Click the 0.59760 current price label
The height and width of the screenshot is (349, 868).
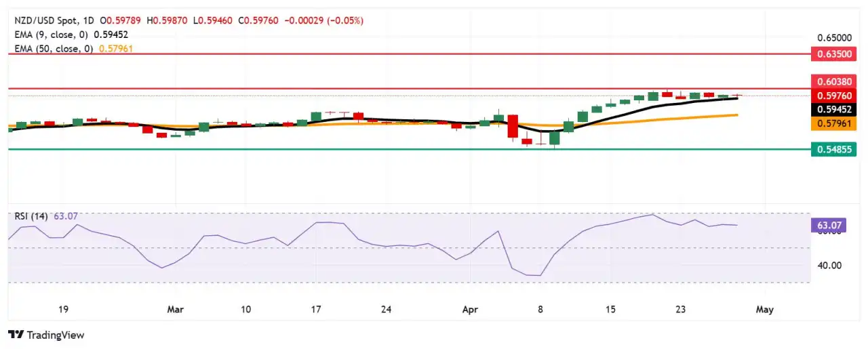(x=833, y=96)
